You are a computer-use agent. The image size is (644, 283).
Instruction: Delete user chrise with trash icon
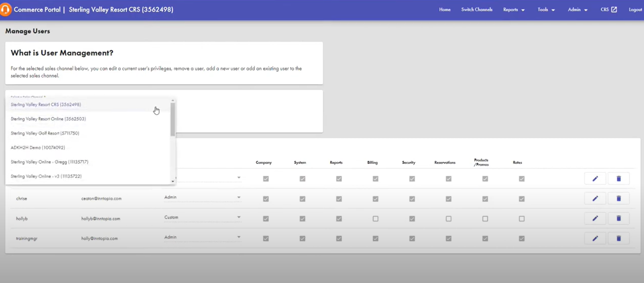tap(618, 198)
